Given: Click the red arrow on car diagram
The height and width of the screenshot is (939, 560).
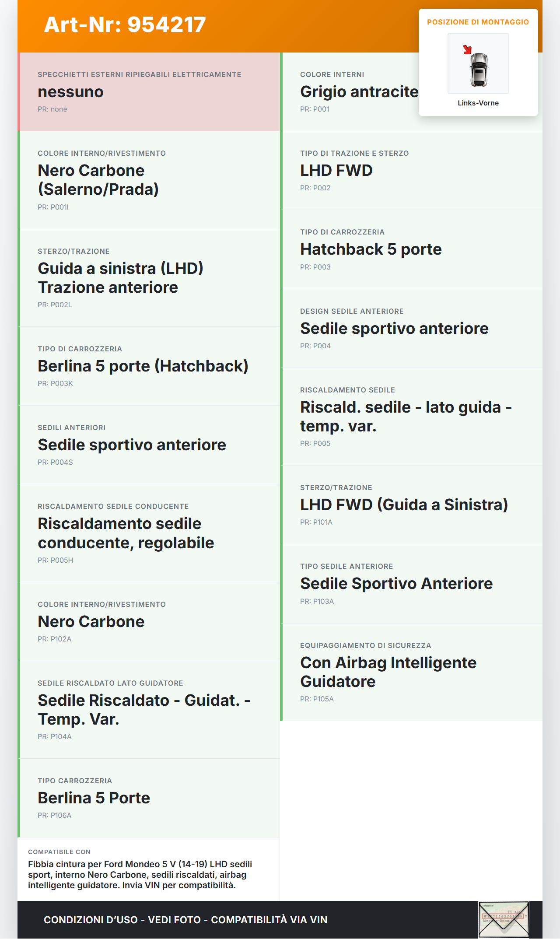Looking at the screenshot, I should (x=467, y=49).
